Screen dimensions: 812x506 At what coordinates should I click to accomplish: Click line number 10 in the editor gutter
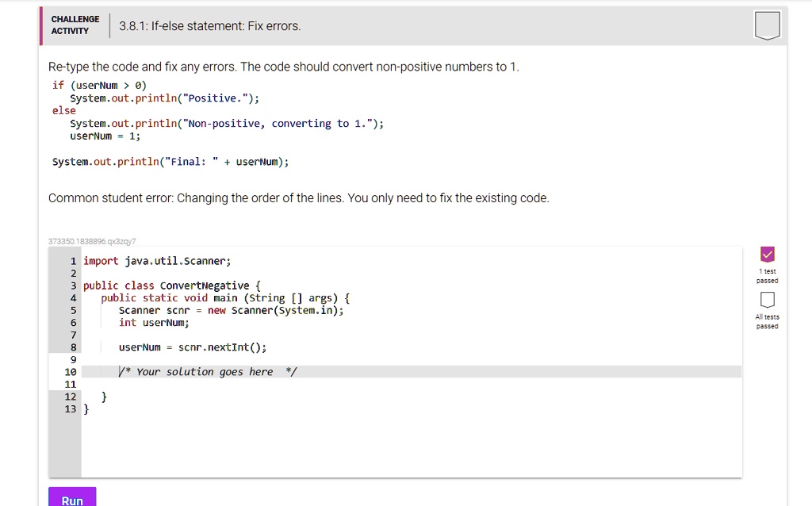(x=71, y=372)
